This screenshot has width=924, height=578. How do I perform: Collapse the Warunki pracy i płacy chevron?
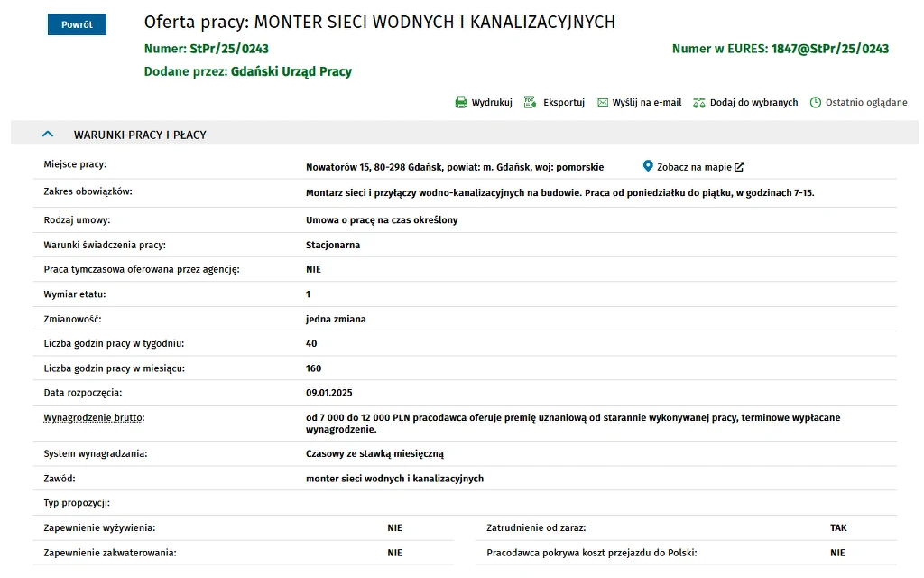click(x=49, y=135)
